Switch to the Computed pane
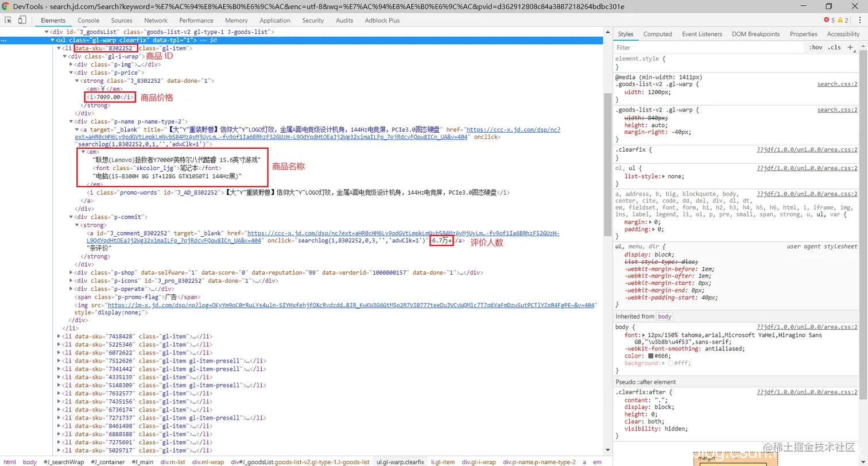This screenshot has height=466, width=868. (657, 34)
